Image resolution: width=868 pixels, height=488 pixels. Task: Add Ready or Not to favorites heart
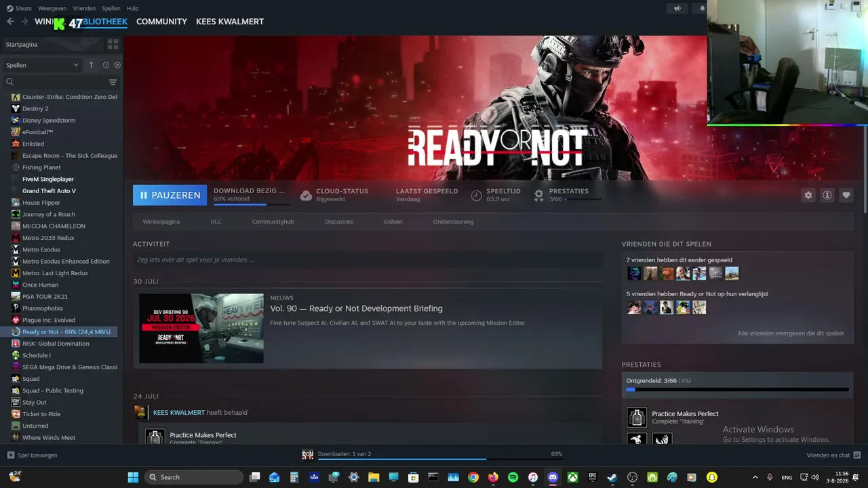[846, 195]
